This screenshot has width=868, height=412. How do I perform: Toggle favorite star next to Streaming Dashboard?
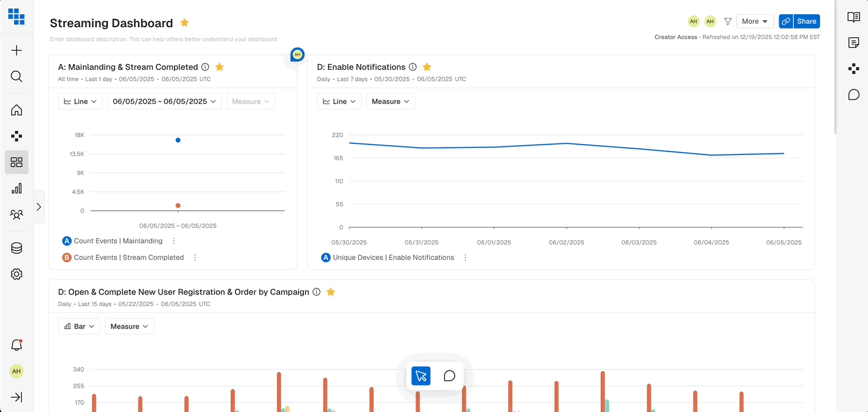(x=184, y=22)
